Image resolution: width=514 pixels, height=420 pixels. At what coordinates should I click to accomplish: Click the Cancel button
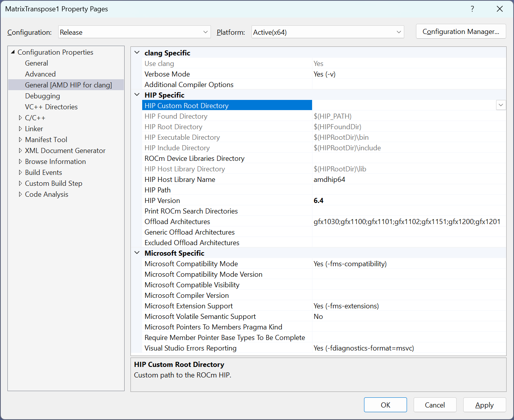click(435, 405)
